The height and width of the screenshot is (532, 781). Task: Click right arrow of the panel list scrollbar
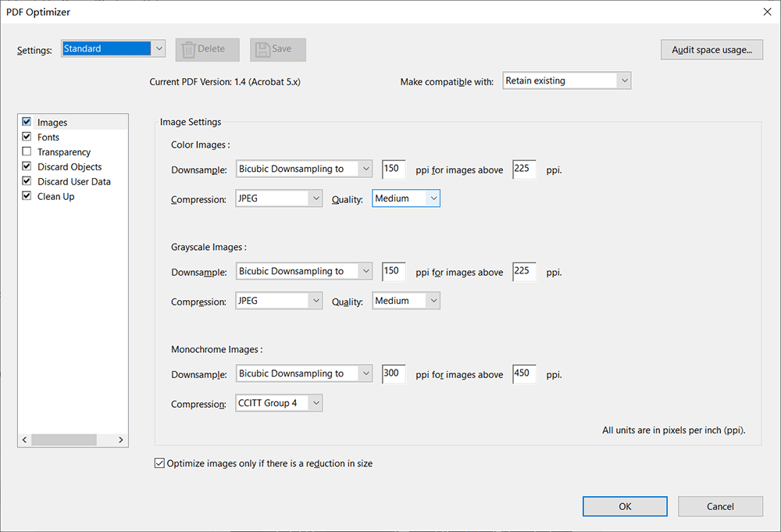tap(121, 441)
